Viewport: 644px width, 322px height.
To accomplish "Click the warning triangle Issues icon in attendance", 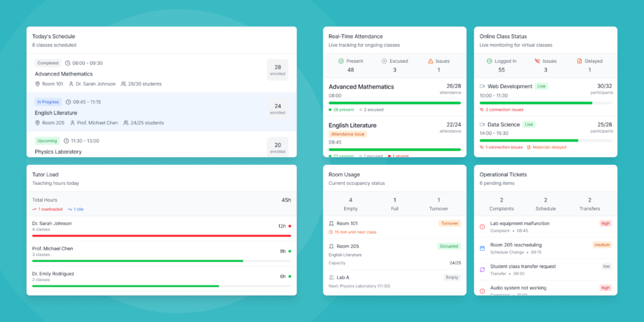I will 430,61.
